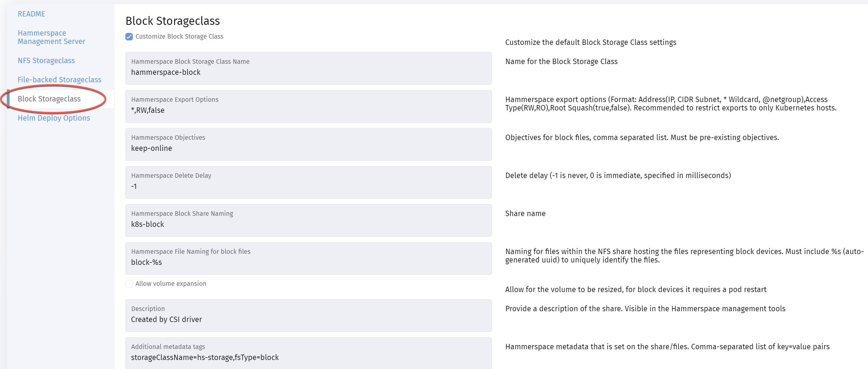The image size is (868, 369).
Task: Uncheck Customize Block Storage Class checkbox
Action: [129, 37]
